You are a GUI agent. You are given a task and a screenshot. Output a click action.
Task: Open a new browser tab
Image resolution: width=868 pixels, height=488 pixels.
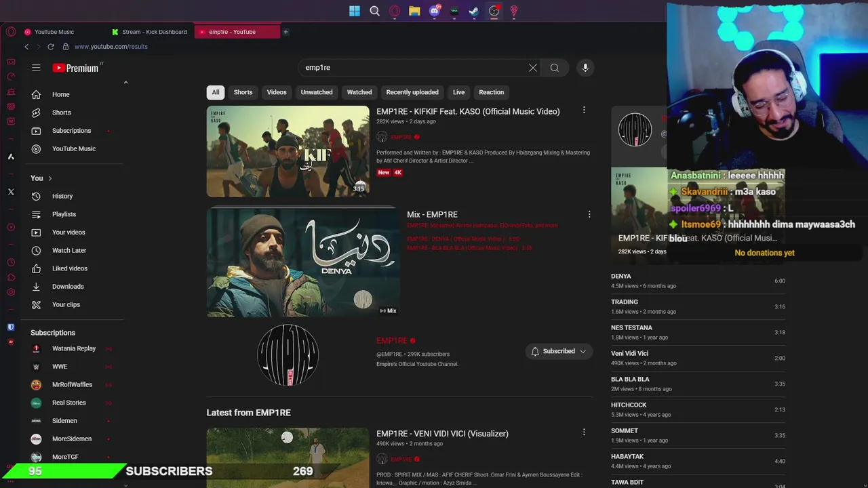[285, 32]
